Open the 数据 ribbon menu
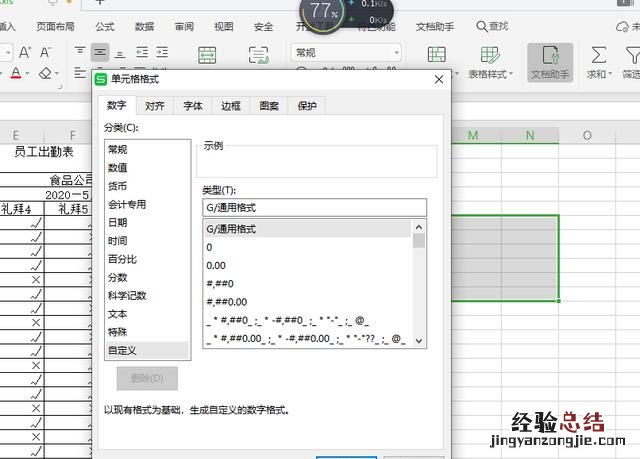This screenshot has height=459, width=640. click(x=144, y=27)
